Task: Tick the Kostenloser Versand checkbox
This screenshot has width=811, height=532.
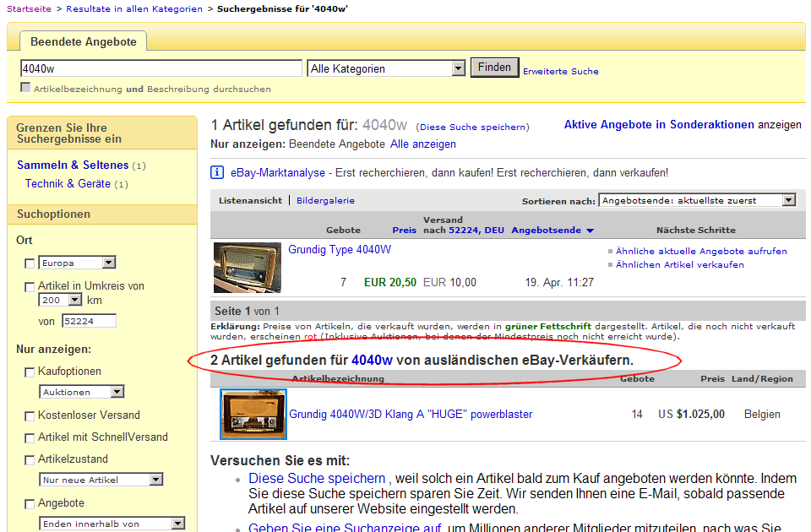Action: pyautogui.click(x=30, y=415)
